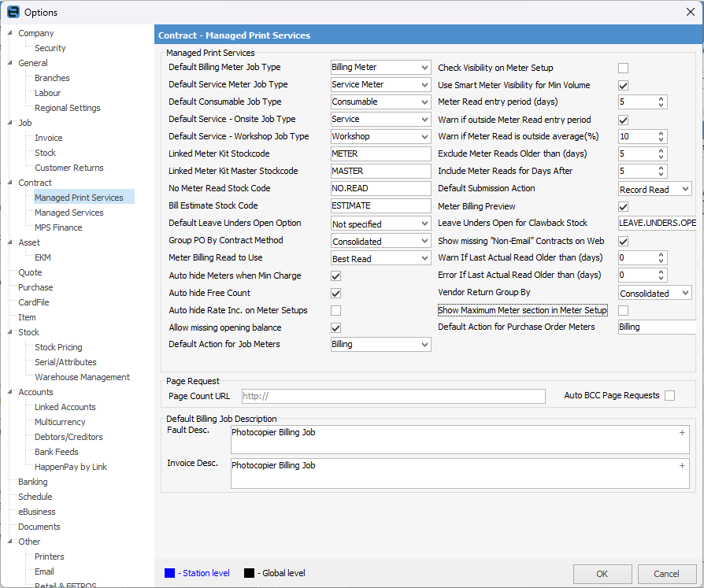Viewport: 704px width, 588px height.
Task: Close the Options dialog window
Action: (691, 12)
